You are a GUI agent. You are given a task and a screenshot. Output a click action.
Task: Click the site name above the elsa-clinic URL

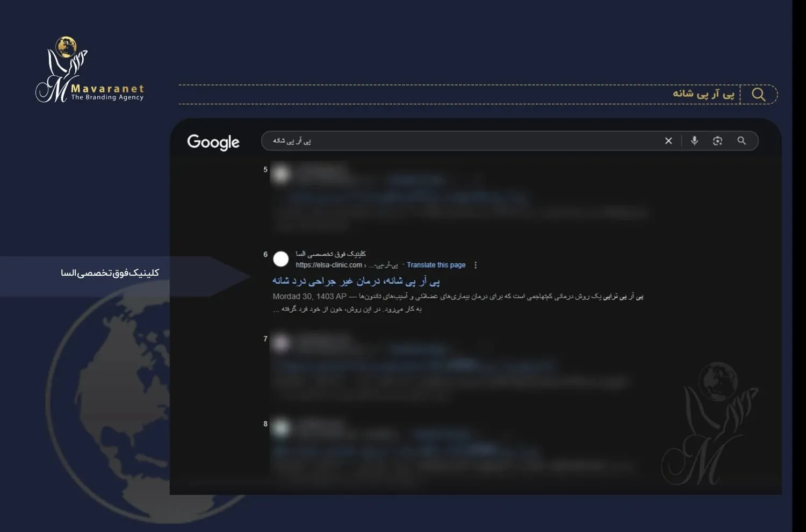click(x=330, y=254)
